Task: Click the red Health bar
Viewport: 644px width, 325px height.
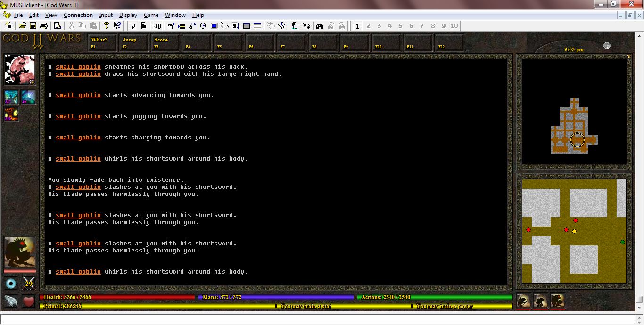Action: tap(117, 297)
